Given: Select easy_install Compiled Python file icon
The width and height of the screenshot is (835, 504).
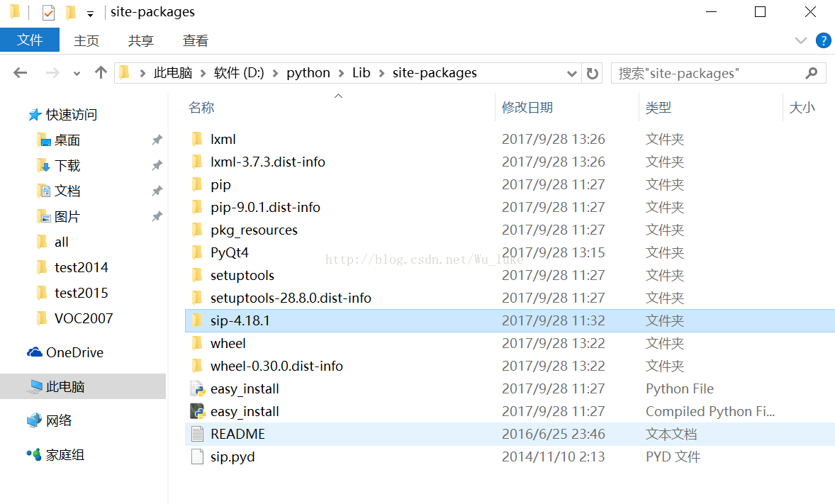Looking at the screenshot, I should 198,411.
